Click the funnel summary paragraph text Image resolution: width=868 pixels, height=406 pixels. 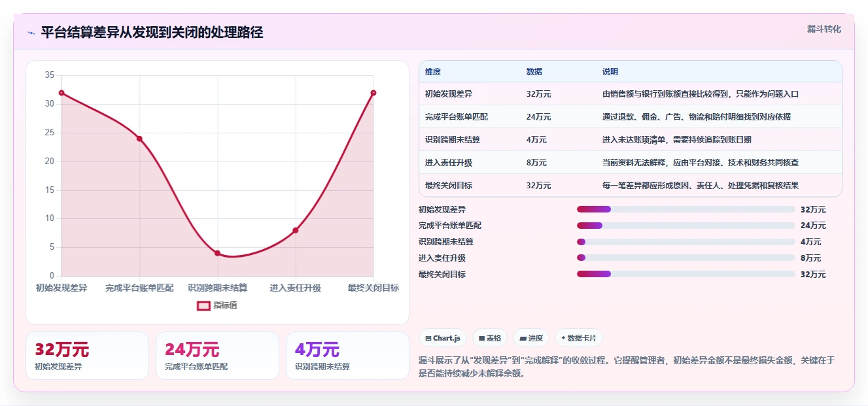[x=626, y=367]
